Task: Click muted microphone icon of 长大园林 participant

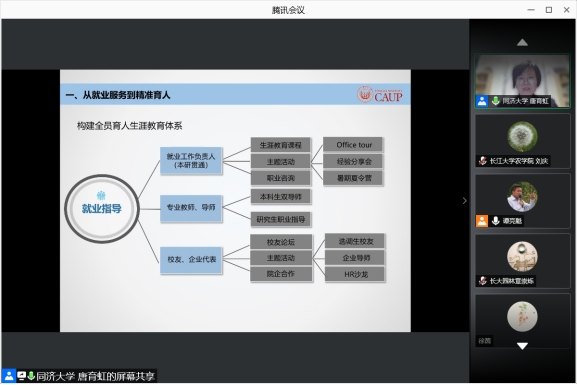Action: point(483,281)
